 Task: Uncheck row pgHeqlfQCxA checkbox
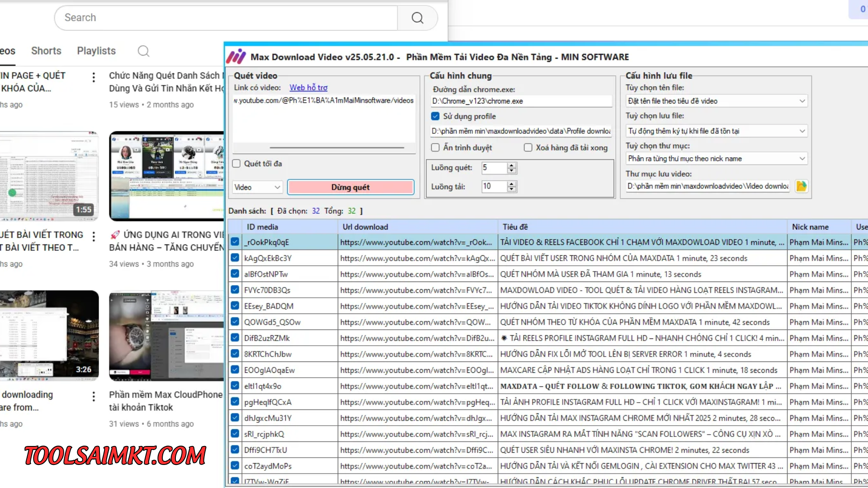pos(235,401)
